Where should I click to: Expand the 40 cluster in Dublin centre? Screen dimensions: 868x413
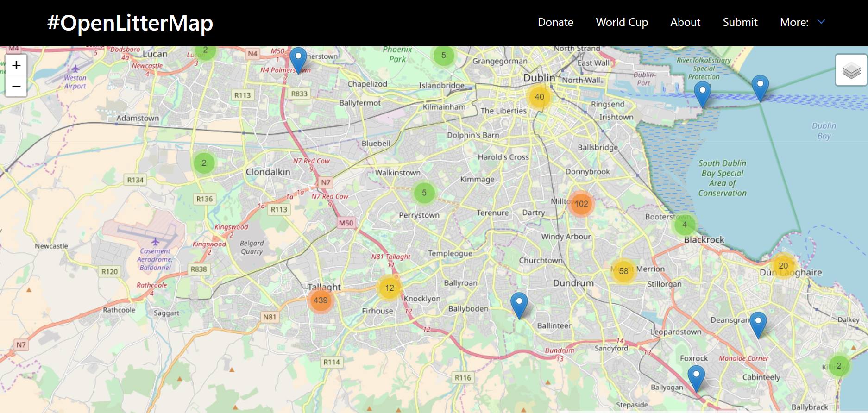pyautogui.click(x=540, y=97)
